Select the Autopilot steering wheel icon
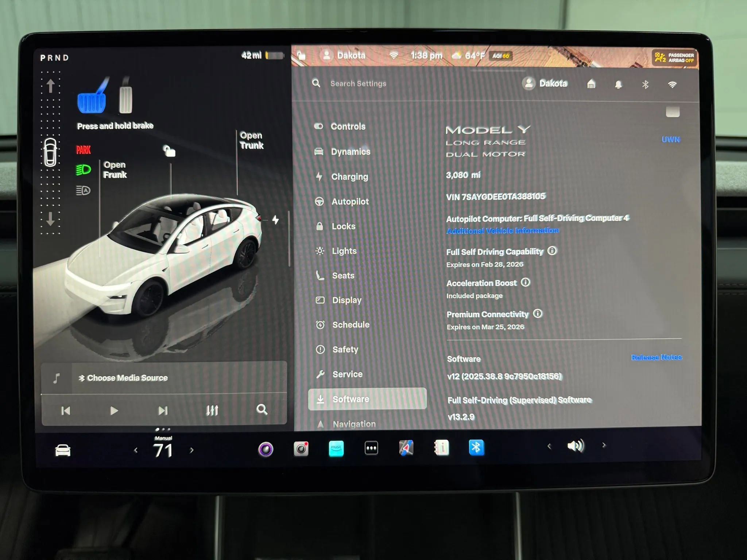The width and height of the screenshot is (747, 560). pos(320,201)
